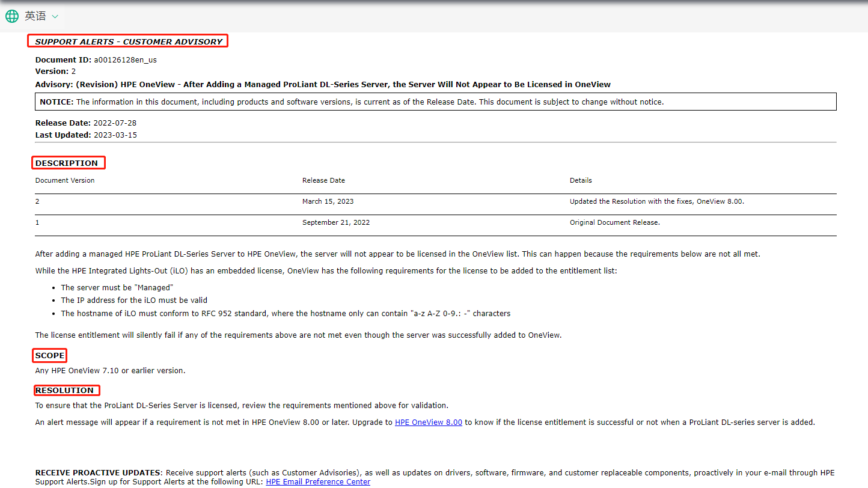Click the Release Date column header in table

[x=323, y=180]
